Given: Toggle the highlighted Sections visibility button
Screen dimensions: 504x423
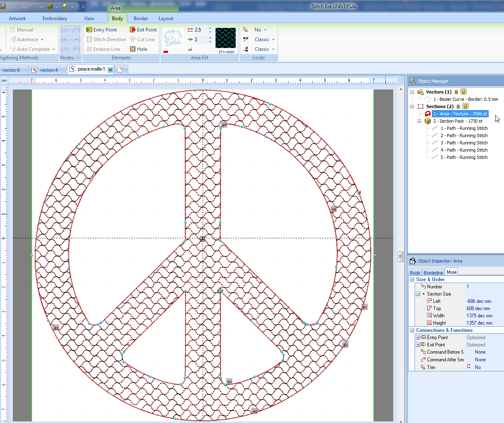Looking at the screenshot, I should [465, 106].
